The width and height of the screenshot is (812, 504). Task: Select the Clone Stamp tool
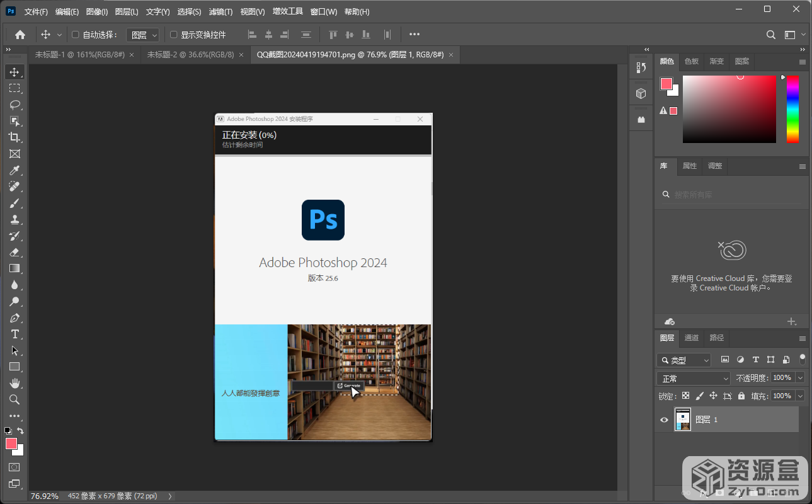[x=14, y=219]
